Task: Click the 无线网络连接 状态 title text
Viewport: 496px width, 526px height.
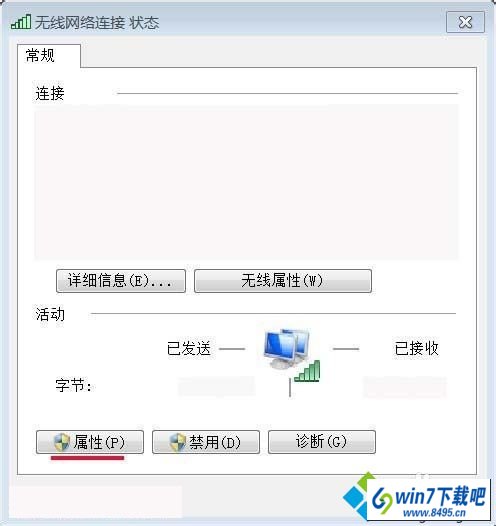Action: click(97, 23)
